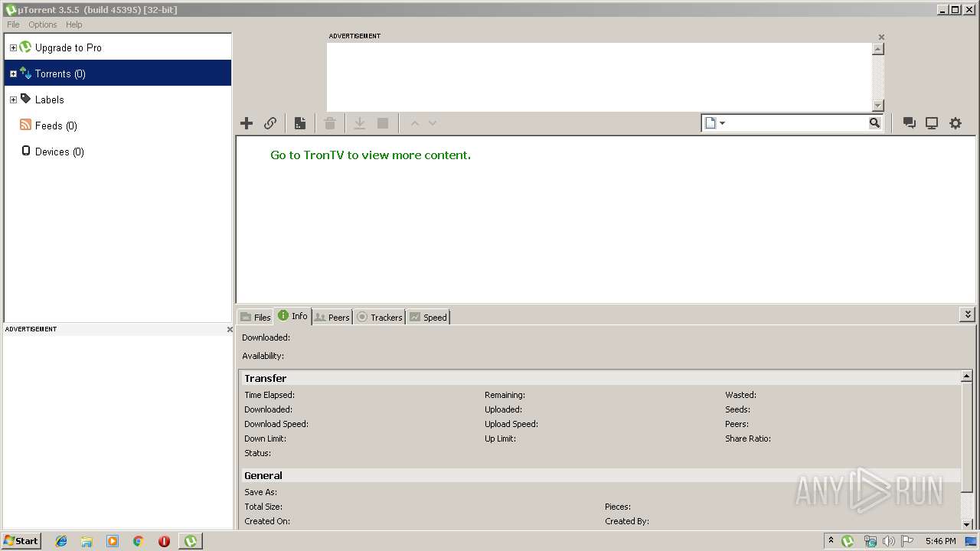Click the 5:46 PM clock
This screenshot has width=980, height=551.
[x=940, y=541]
